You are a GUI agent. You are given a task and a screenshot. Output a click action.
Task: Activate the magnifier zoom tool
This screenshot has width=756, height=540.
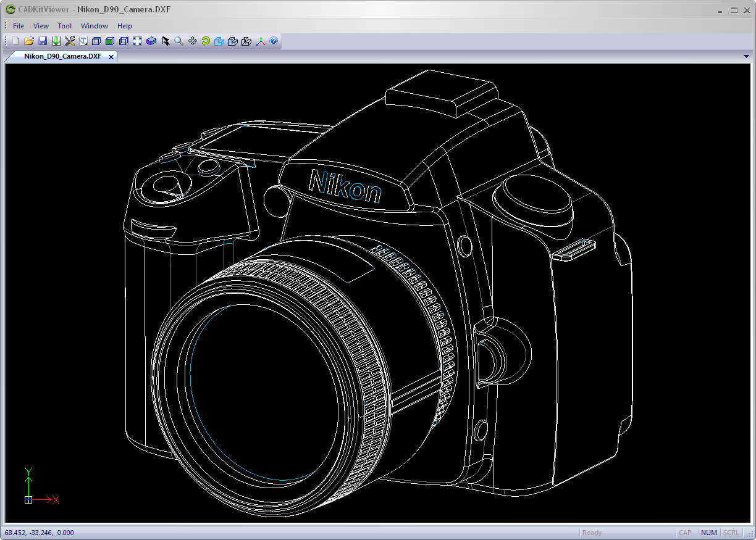179,41
